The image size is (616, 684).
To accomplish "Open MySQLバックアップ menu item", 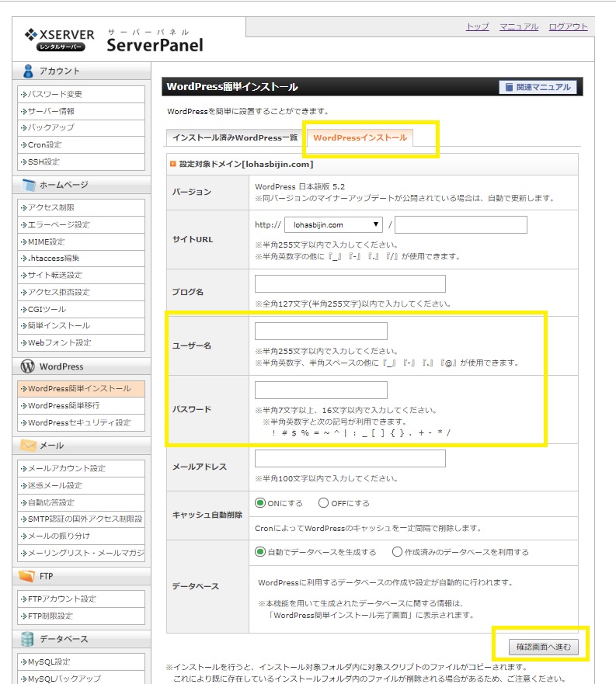I will 82,679.
